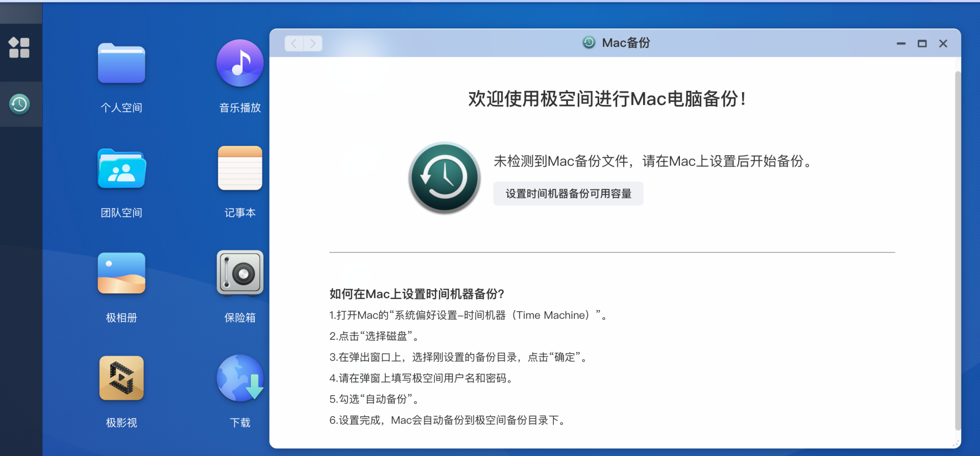Open the 个人空间 folder icon
Screen dimensions: 980x456
[x=121, y=63]
